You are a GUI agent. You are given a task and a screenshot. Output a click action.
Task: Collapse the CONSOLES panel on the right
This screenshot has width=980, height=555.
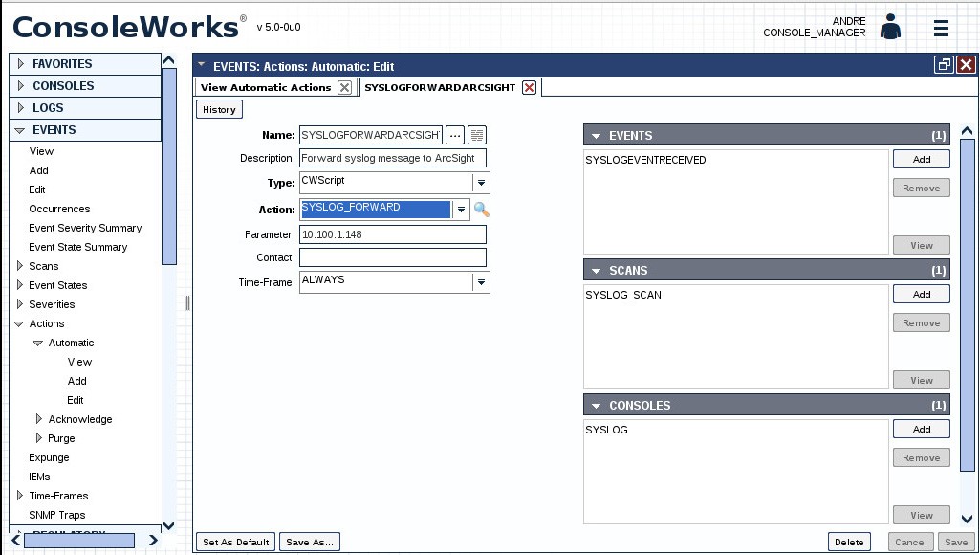(x=597, y=406)
